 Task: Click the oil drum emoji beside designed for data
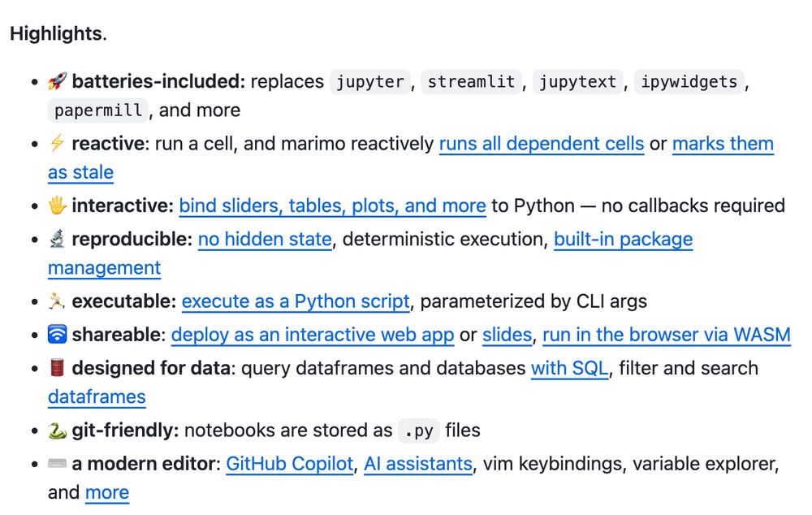tap(57, 368)
